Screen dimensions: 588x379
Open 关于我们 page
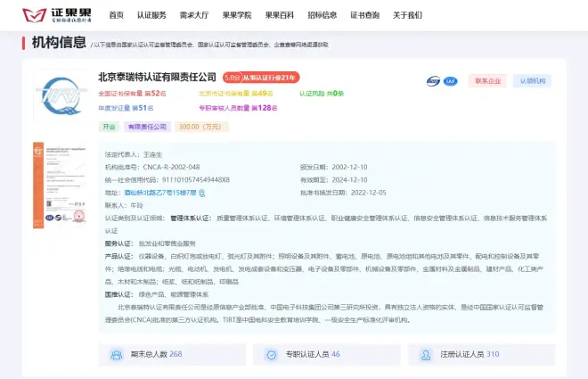click(x=407, y=15)
